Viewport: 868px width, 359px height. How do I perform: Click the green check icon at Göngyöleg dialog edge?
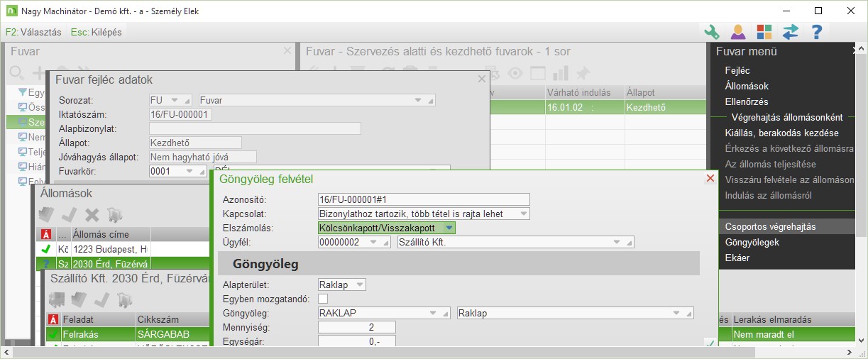tap(709, 343)
